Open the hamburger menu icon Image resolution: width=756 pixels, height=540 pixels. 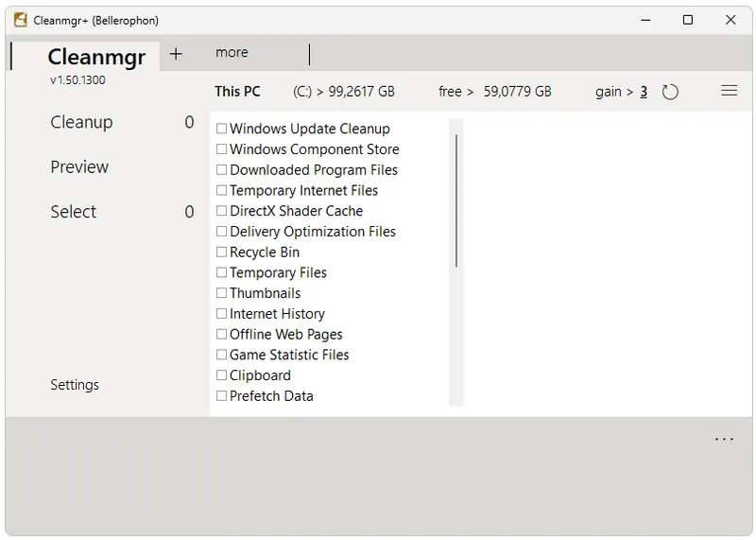(729, 90)
